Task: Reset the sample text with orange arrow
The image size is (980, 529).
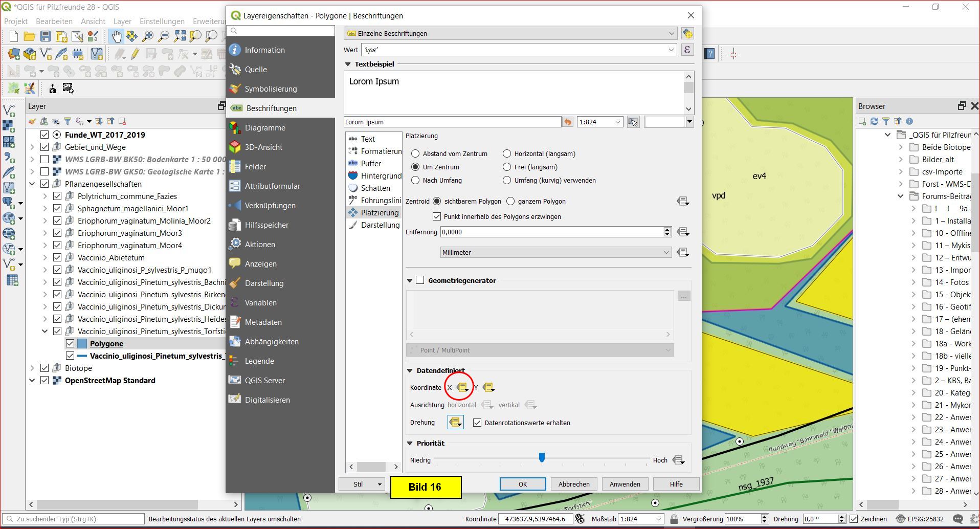Action: click(x=568, y=122)
